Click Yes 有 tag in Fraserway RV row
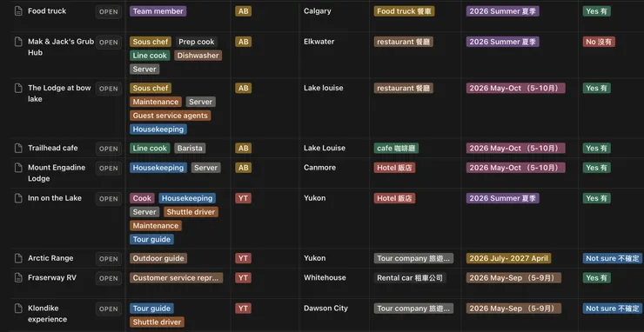This screenshot has width=644, height=332. pos(597,278)
